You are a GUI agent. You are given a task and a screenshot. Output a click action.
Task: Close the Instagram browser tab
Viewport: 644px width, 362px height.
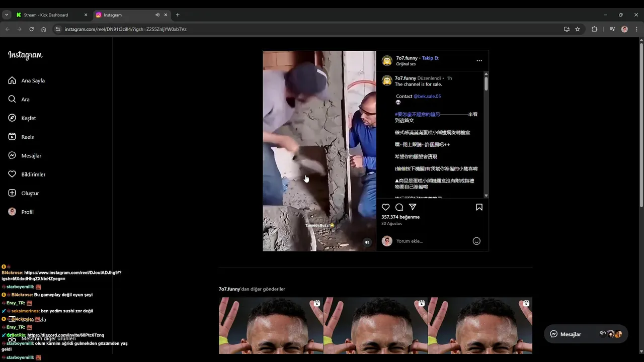166,15
